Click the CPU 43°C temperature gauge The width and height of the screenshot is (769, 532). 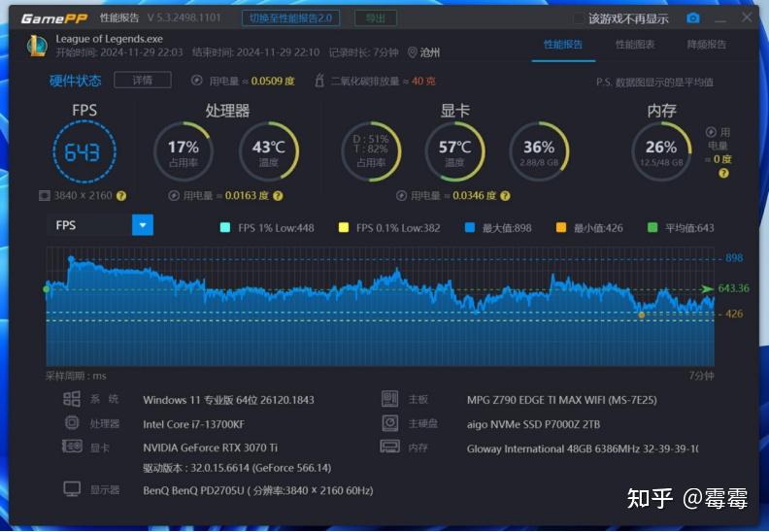268,151
